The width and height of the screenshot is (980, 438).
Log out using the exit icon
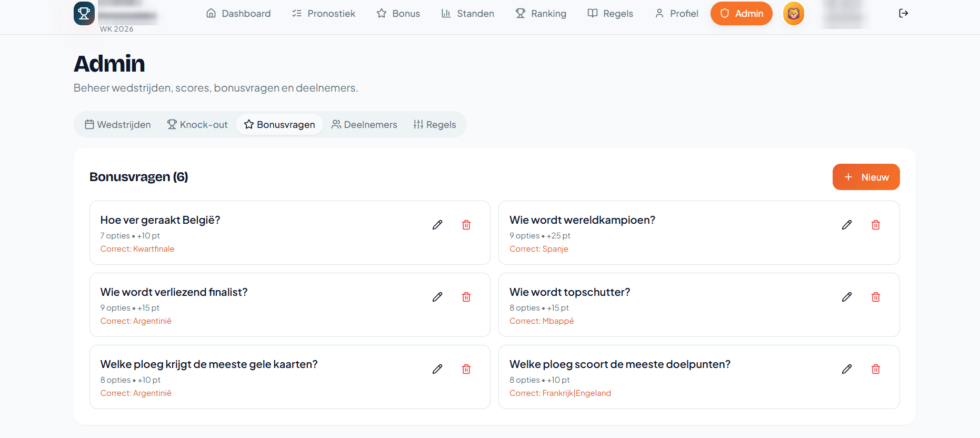[904, 13]
